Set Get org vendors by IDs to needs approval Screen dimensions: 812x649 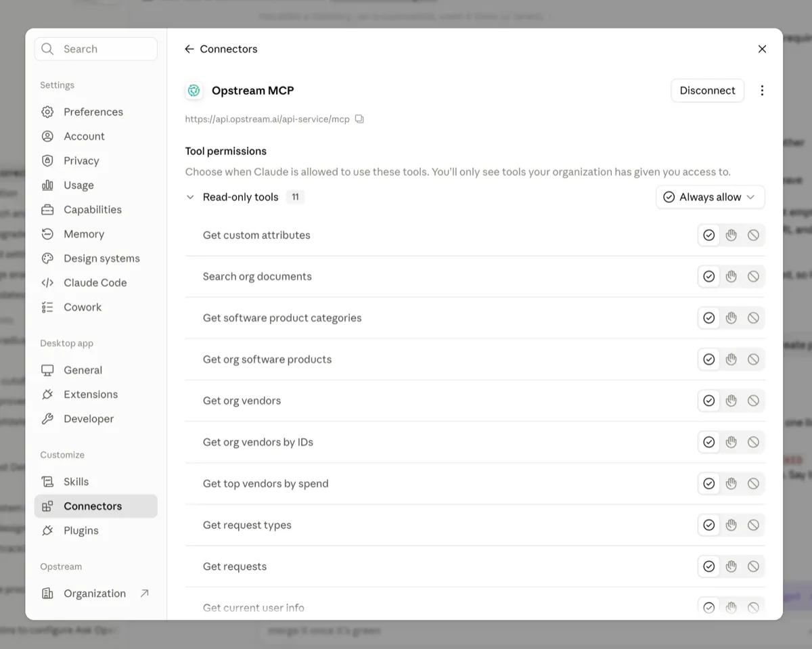click(x=731, y=441)
